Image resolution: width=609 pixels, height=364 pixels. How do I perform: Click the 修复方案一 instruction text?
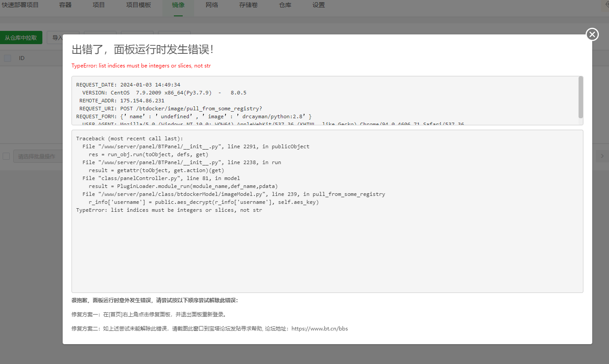149,315
